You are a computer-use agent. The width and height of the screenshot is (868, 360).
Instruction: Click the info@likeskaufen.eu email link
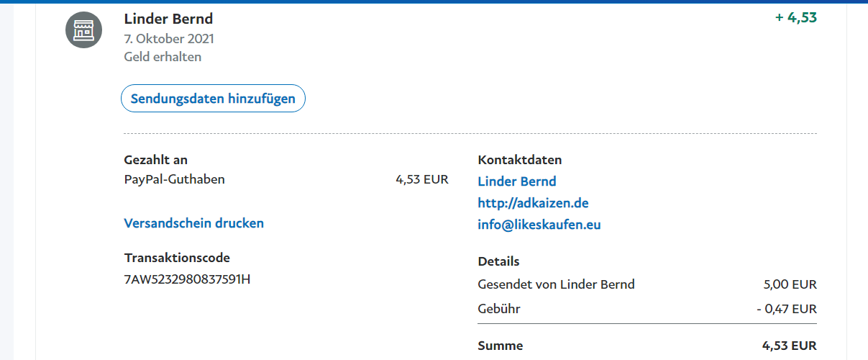click(x=539, y=225)
